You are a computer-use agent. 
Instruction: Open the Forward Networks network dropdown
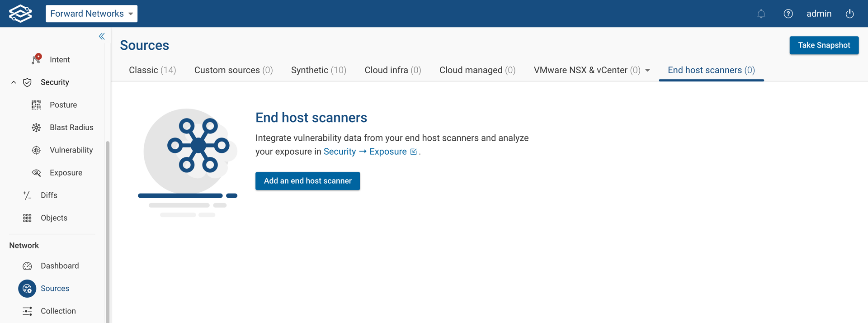91,14
